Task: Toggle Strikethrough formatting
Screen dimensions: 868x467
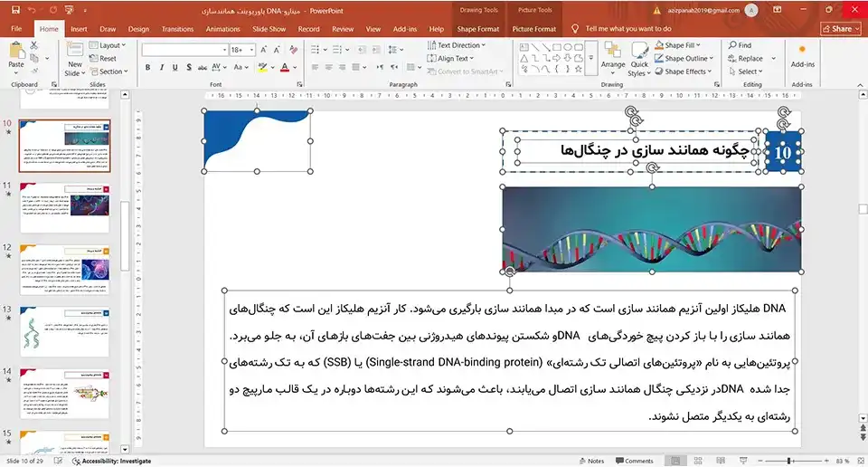Action: coord(202,67)
